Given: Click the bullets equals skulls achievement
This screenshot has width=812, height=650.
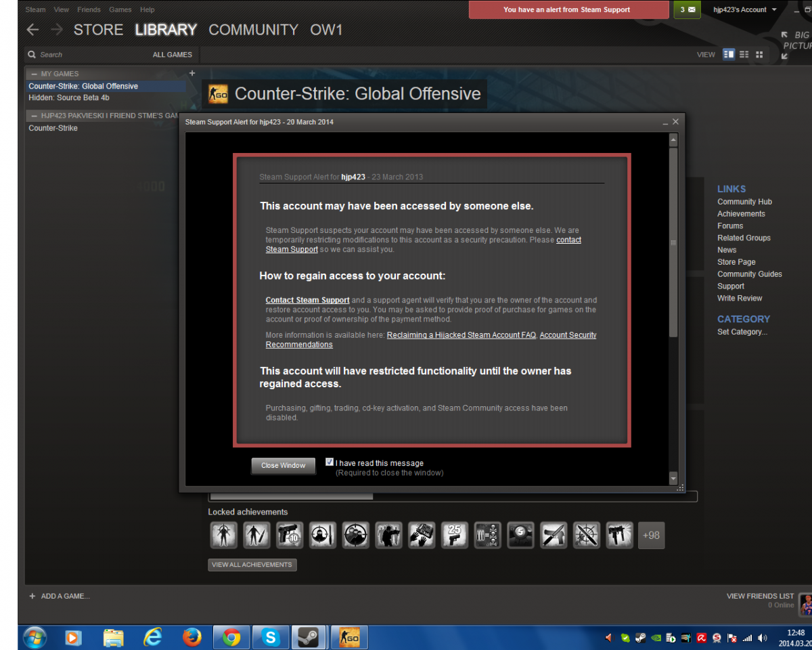Looking at the screenshot, I should tap(487, 535).
